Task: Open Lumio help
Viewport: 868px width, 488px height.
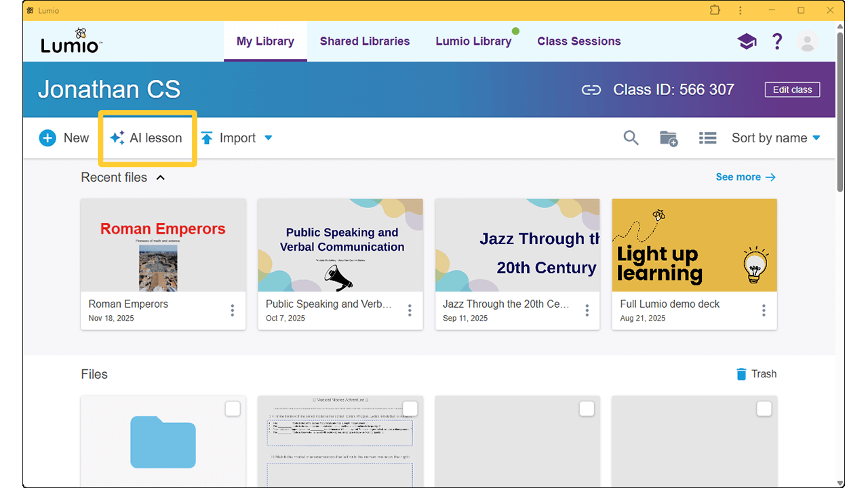Action: click(777, 41)
